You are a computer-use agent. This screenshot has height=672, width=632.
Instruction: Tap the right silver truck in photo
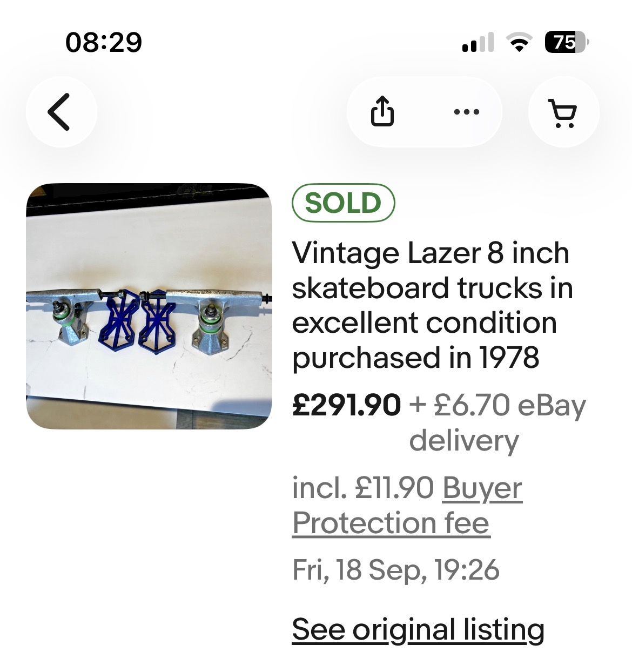click(216, 320)
